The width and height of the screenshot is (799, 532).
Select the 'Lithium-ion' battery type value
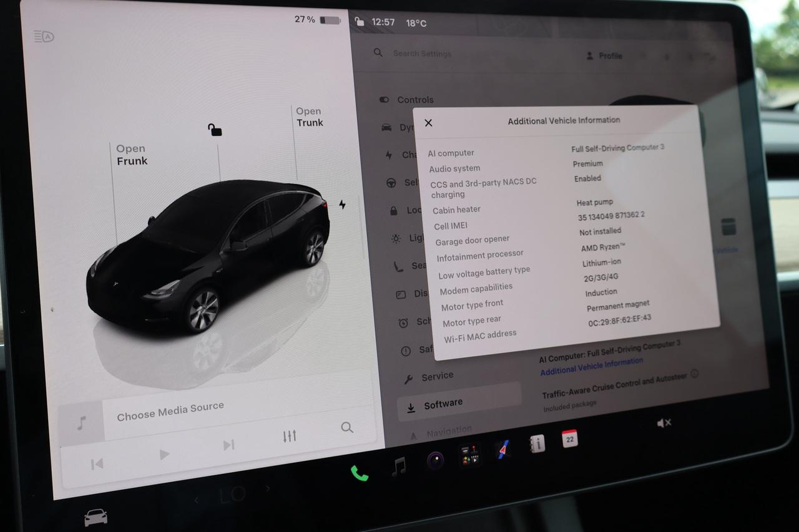pos(602,263)
